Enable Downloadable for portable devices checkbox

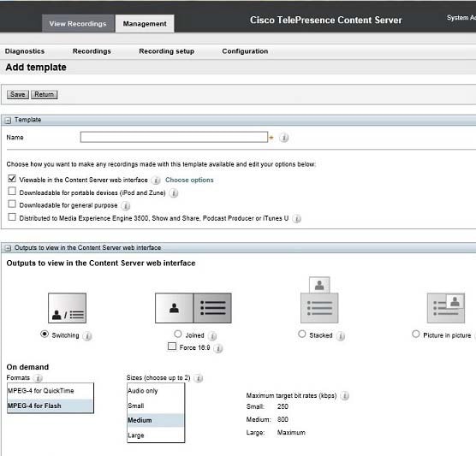12,191
